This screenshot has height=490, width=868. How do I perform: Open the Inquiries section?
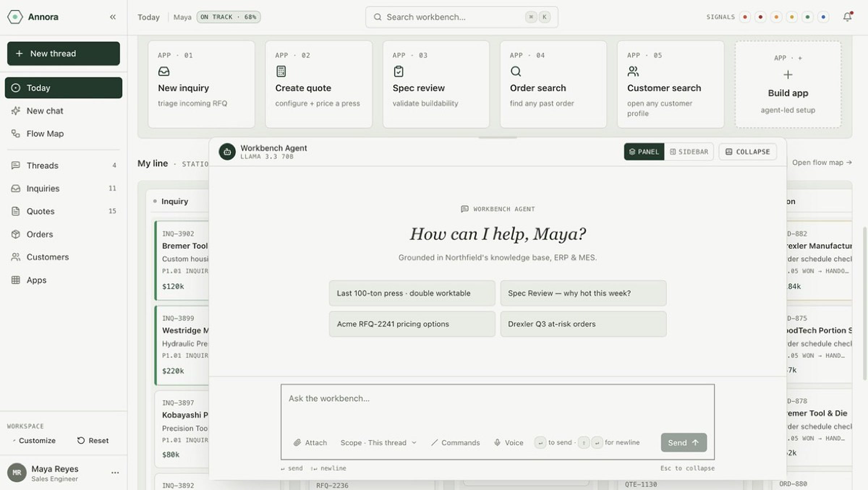click(x=64, y=188)
